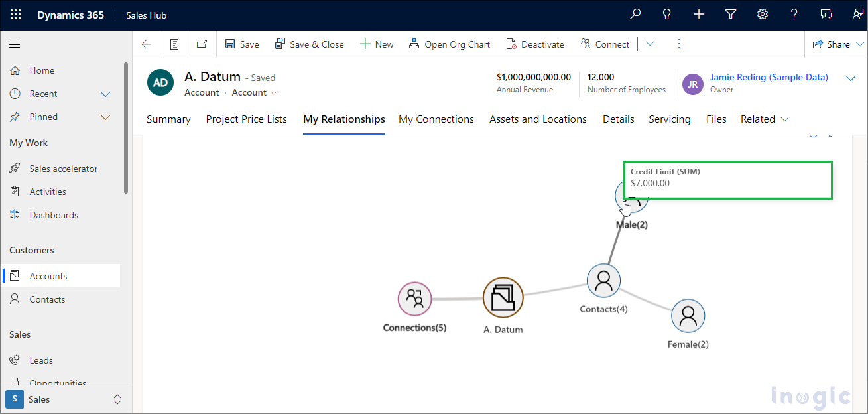Click Save in the command bar

tap(242, 44)
